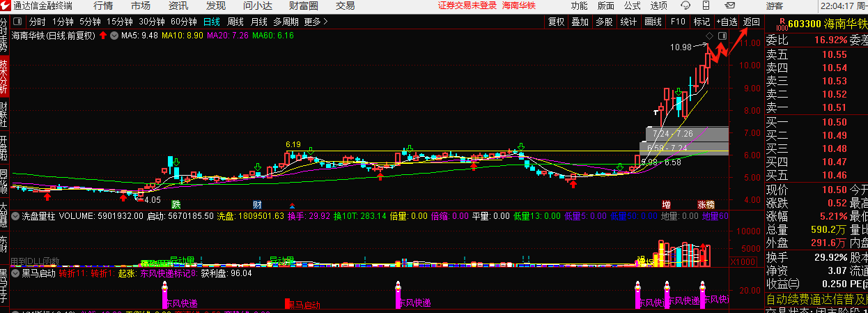Switch to 5分钟 period tab
This screenshot has width=868, height=313.
click(90, 22)
